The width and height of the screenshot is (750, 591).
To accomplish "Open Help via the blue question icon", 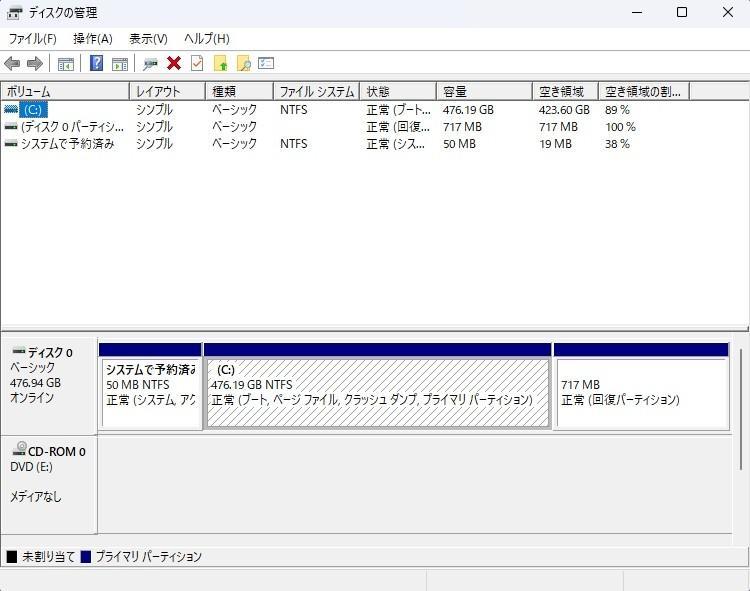I will coord(96,63).
